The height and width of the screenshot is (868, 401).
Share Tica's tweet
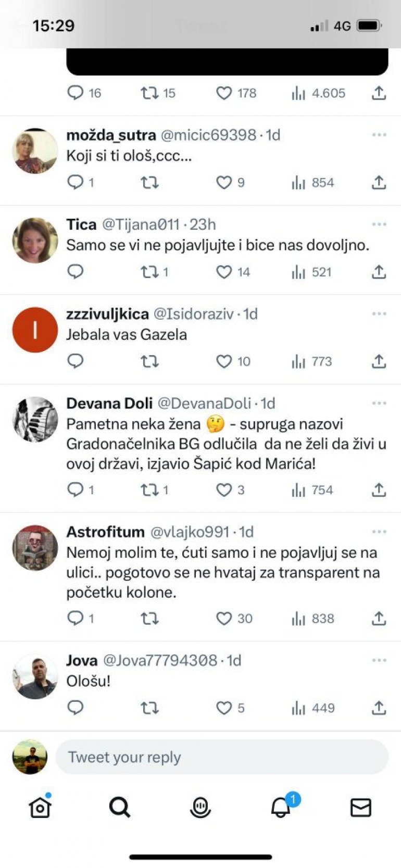(379, 272)
